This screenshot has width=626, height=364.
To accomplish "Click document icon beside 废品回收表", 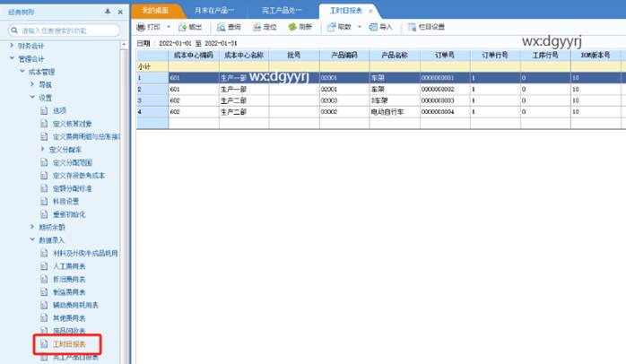I will click(x=44, y=331).
